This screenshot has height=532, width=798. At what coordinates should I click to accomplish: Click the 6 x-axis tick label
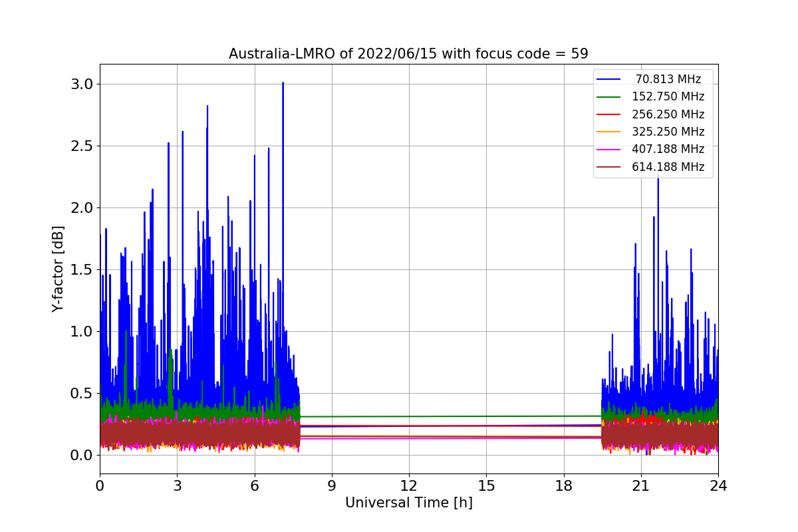[x=254, y=486]
